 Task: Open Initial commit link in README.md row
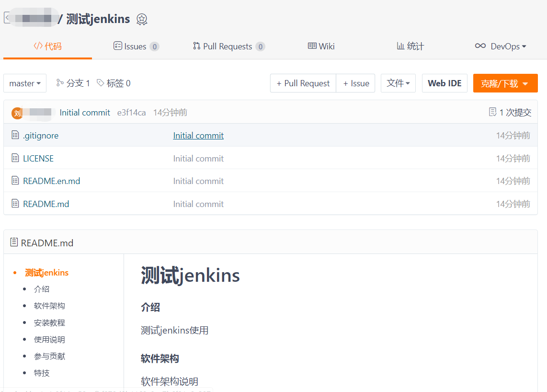pos(198,204)
